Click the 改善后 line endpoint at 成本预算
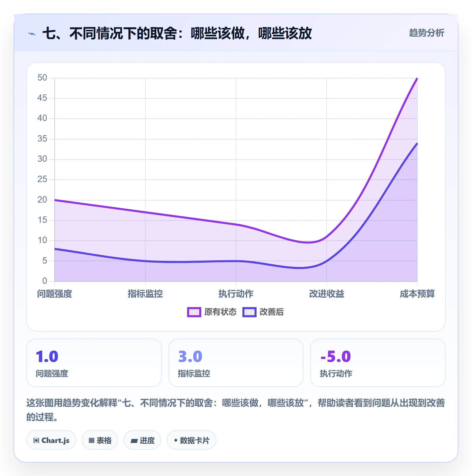This screenshot has height=476, width=472. (x=417, y=143)
